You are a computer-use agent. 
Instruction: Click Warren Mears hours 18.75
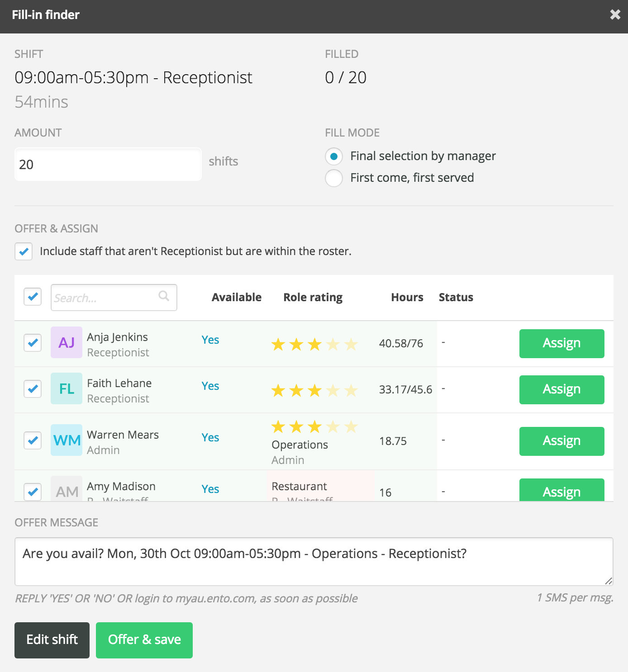393,441
